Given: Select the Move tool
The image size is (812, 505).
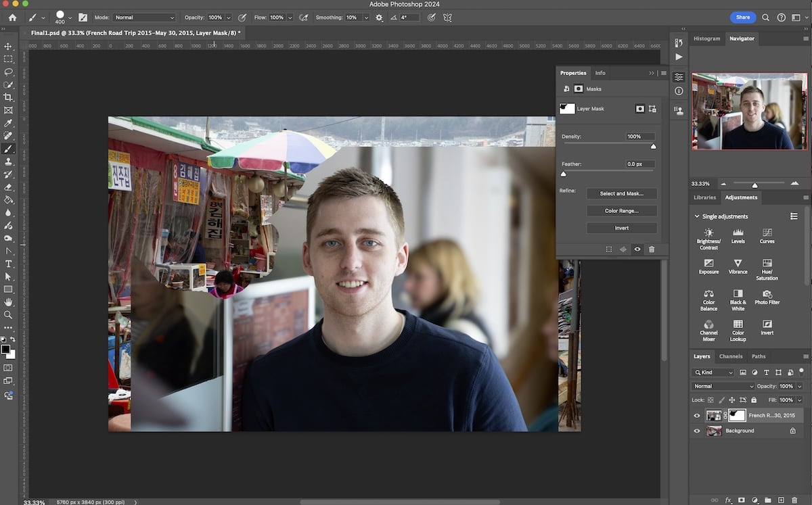Looking at the screenshot, I should coord(9,48).
